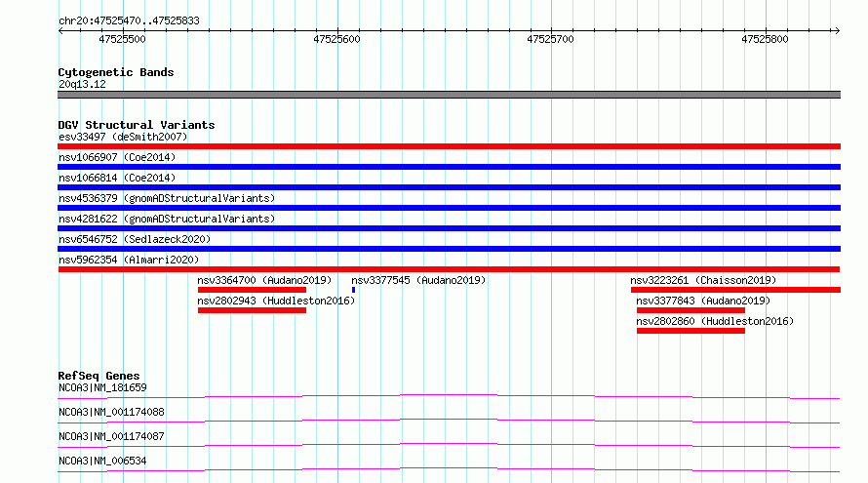
Task: Open variant nsv3223261 (Chaisson2019) label
Action: point(703,280)
